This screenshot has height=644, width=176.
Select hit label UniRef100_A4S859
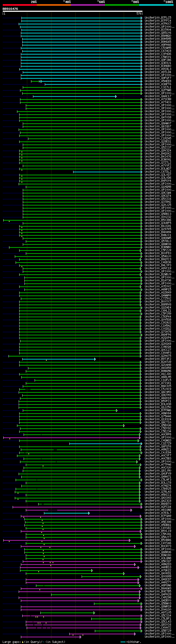(x=158, y=368)
